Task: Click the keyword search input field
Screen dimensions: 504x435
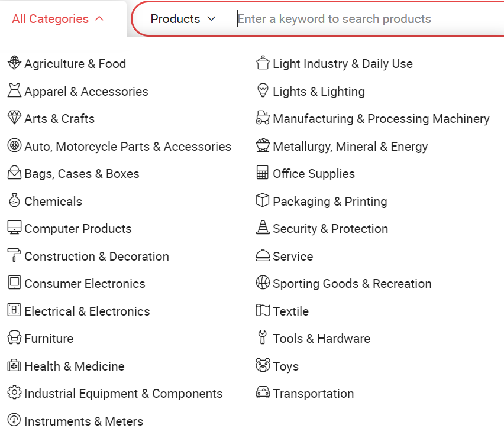Action: (x=367, y=19)
